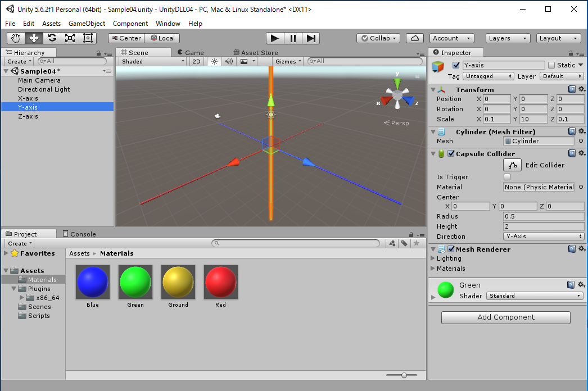Select the Red material thumbnail
This screenshot has height=391, width=588.
tap(221, 282)
